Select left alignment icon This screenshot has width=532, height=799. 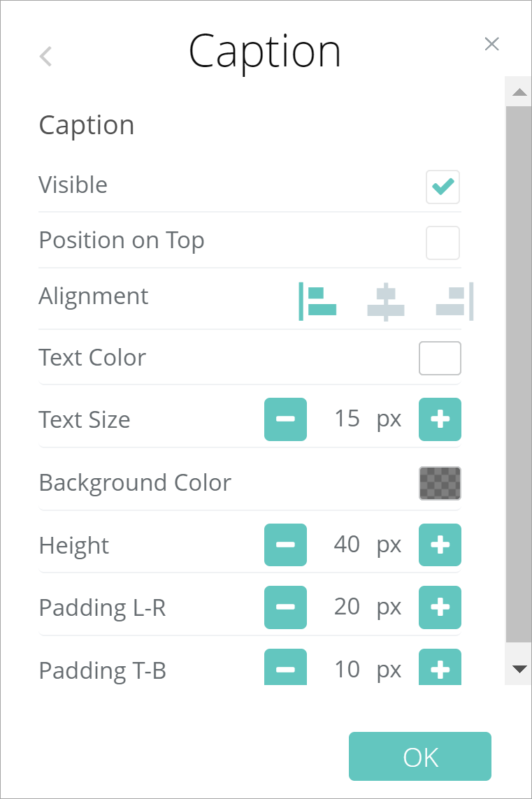point(317,301)
